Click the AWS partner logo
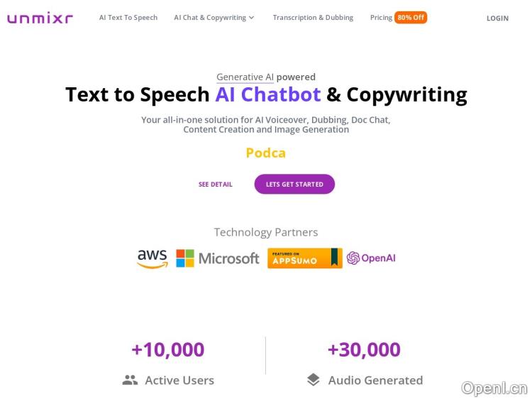Screen dimensions: 532x399 coord(153,258)
